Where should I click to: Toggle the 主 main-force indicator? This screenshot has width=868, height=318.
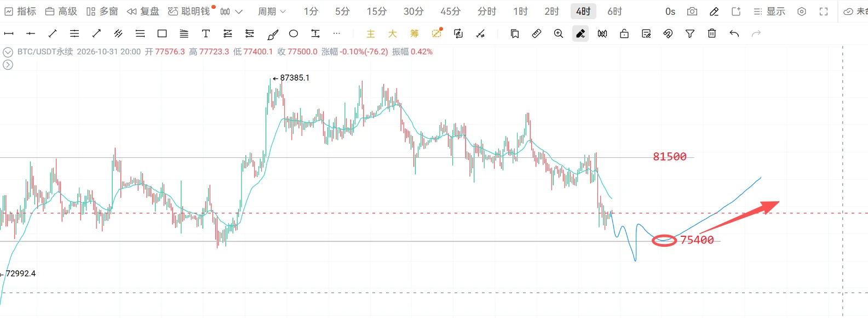[x=371, y=34]
